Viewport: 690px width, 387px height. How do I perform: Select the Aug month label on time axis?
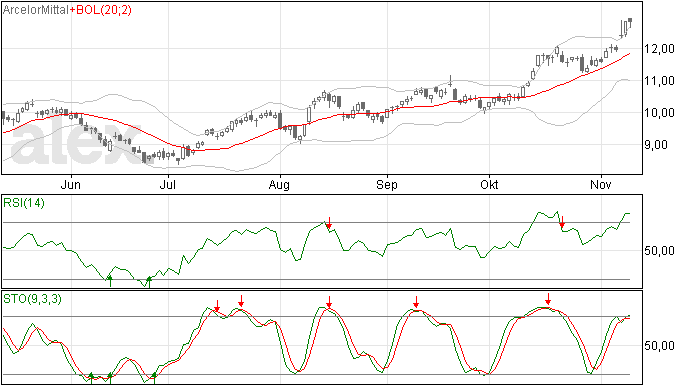(279, 184)
